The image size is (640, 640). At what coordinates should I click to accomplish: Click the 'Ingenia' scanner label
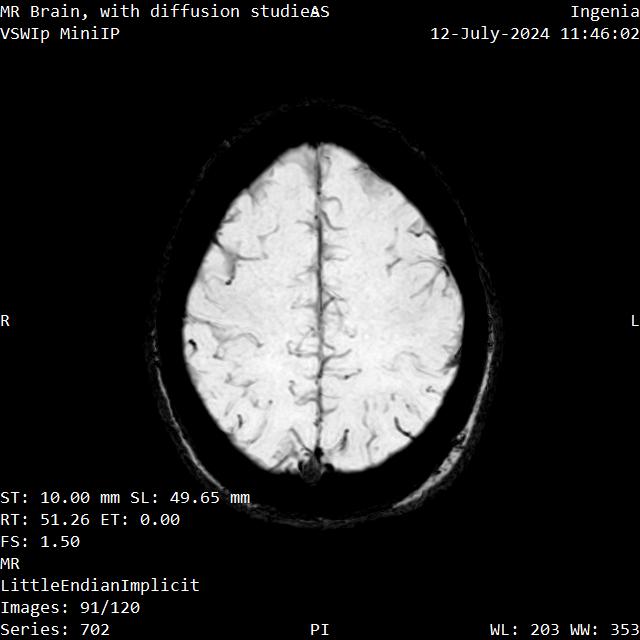coord(605,12)
